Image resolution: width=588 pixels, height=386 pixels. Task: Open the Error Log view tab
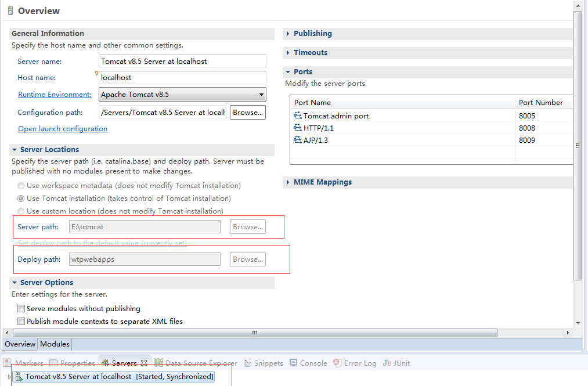(x=355, y=363)
